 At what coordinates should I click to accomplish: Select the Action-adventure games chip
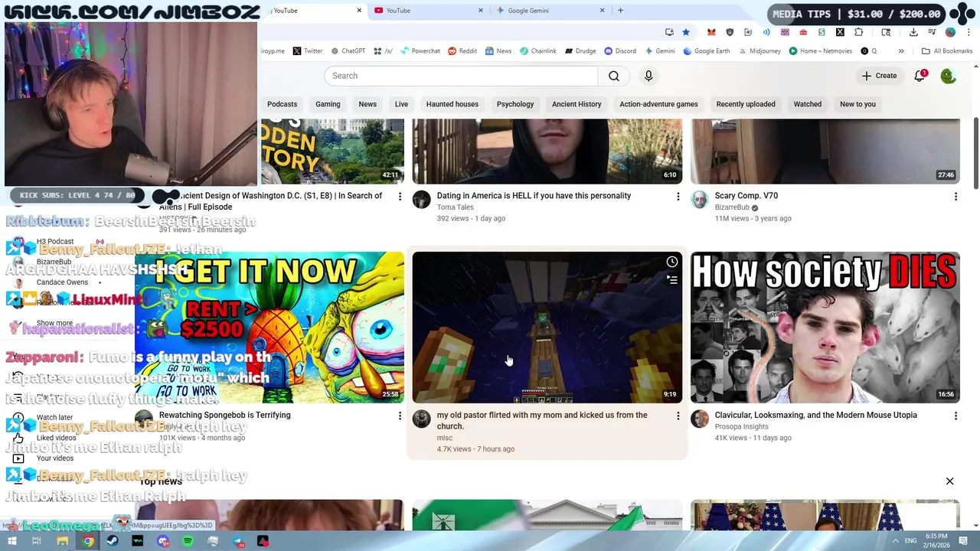tap(658, 104)
